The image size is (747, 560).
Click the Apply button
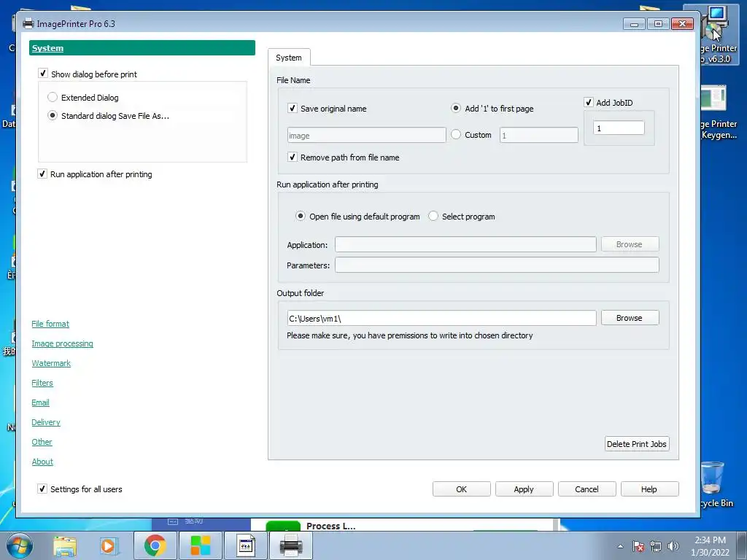pyautogui.click(x=524, y=489)
